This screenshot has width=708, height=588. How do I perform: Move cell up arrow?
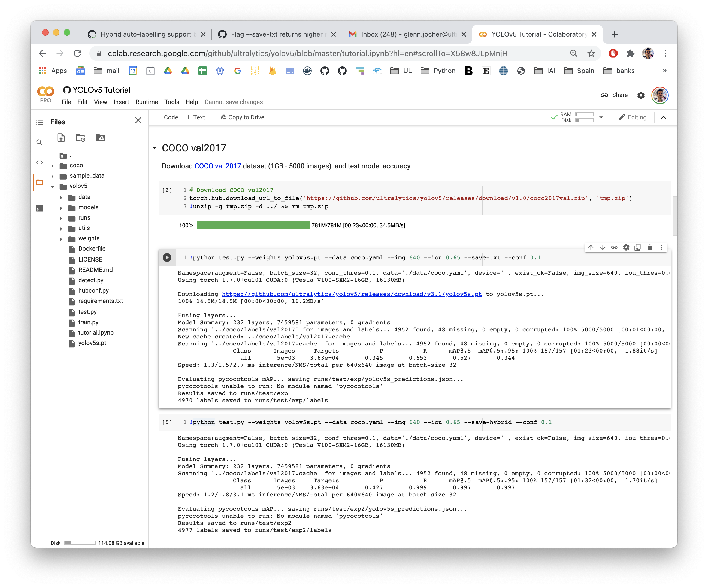coord(591,247)
